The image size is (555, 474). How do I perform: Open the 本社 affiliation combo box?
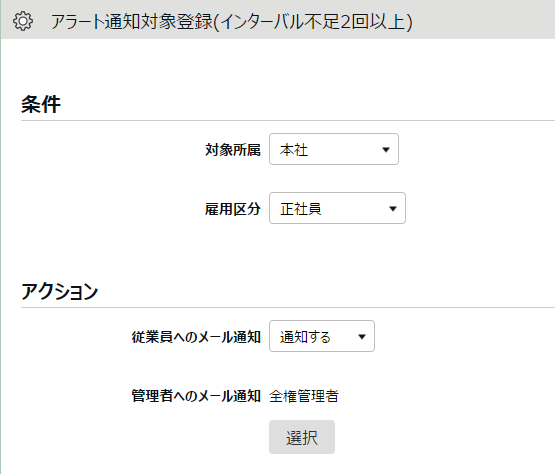coord(334,149)
